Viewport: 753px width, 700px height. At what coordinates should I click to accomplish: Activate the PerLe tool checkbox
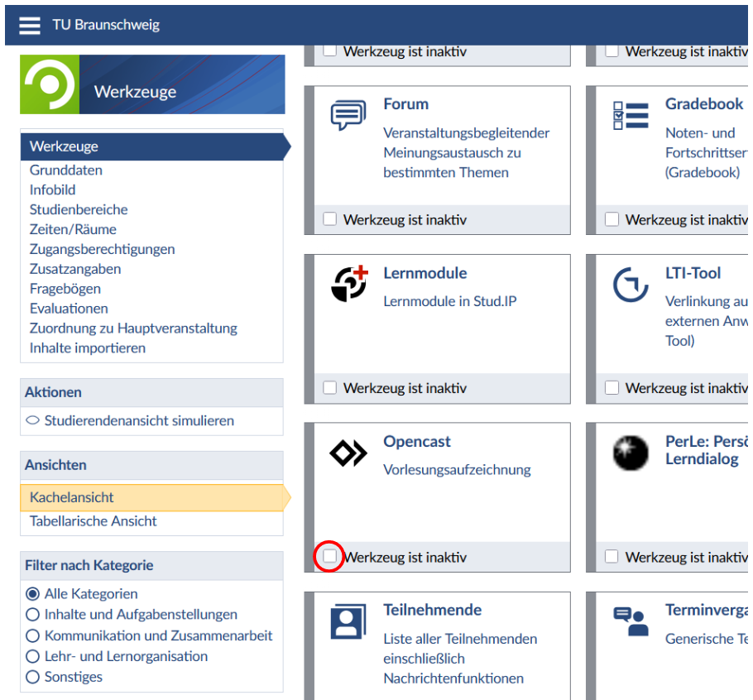click(612, 557)
